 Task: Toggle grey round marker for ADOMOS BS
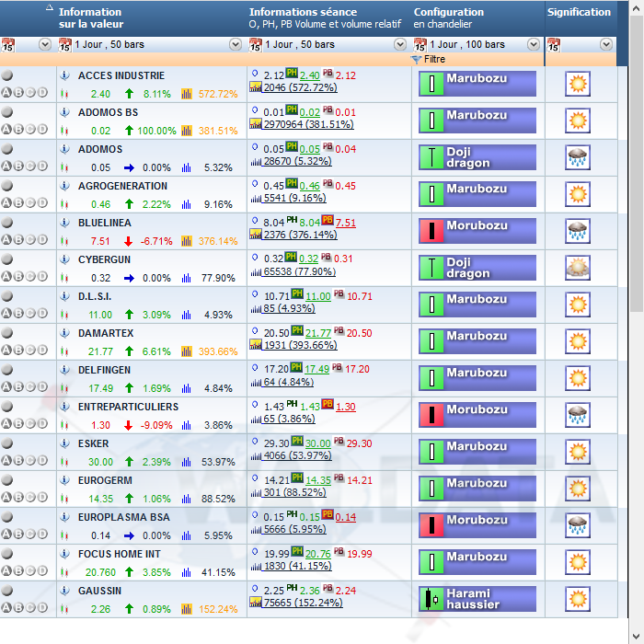tap(7, 111)
